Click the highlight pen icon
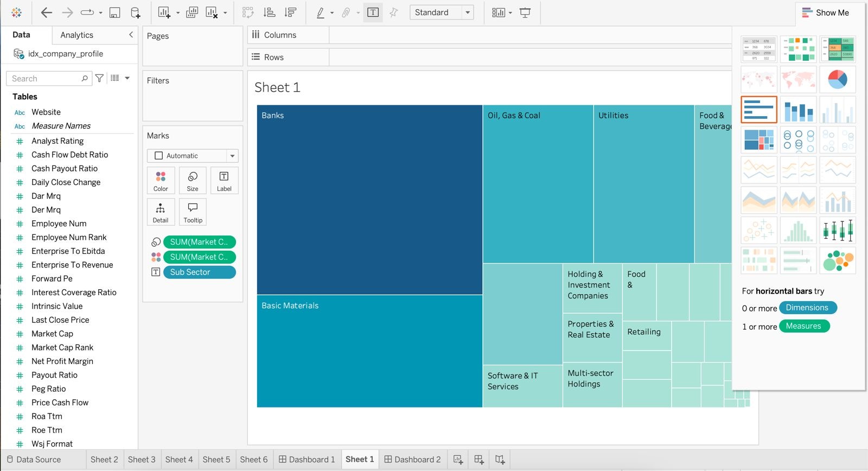The image size is (868, 471). pyautogui.click(x=321, y=12)
